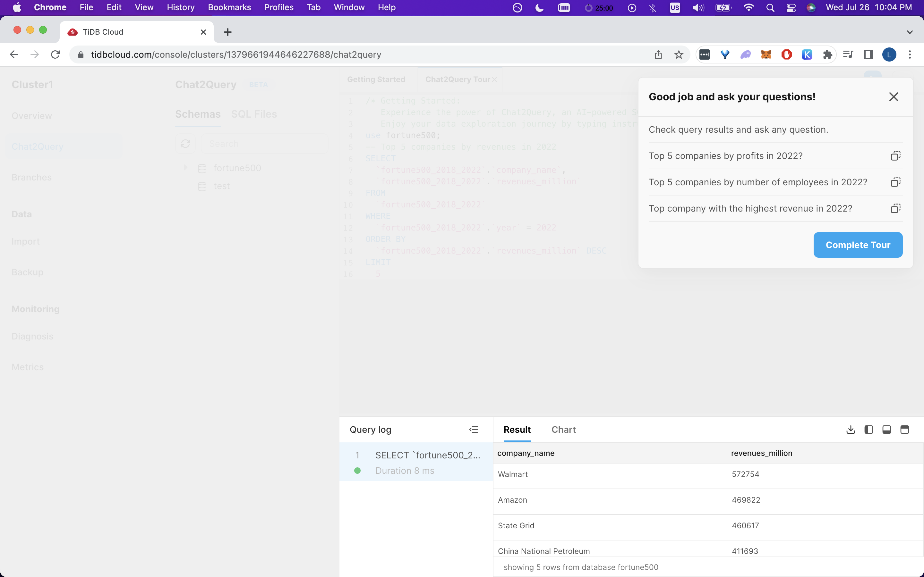Screen dimensions: 924x577
Task: Open the SQL Files tab
Action: [254, 114]
